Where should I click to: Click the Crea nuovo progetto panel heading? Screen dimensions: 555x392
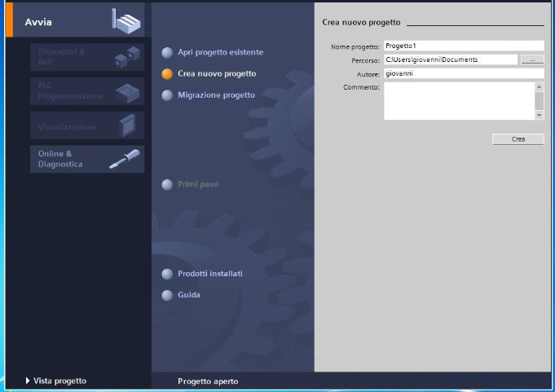pyautogui.click(x=361, y=22)
